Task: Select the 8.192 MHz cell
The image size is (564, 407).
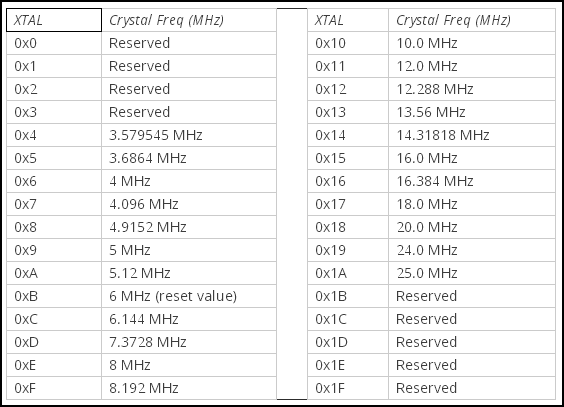Action: [189, 388]
